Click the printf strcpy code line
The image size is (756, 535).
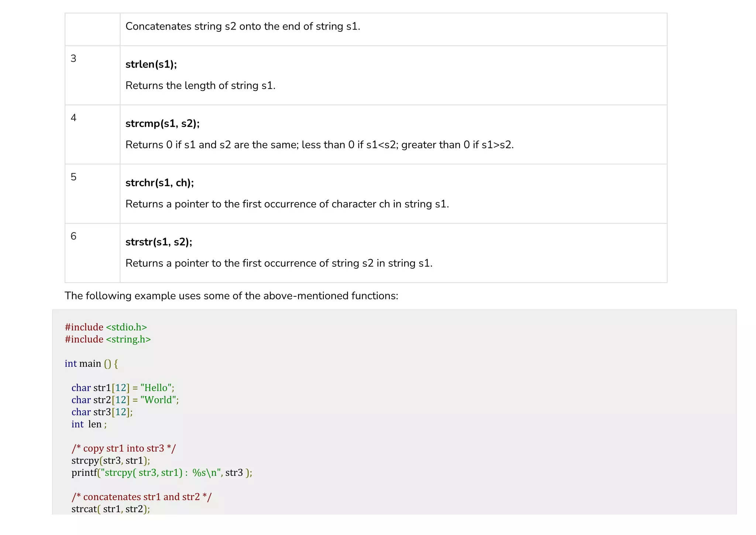162,473
